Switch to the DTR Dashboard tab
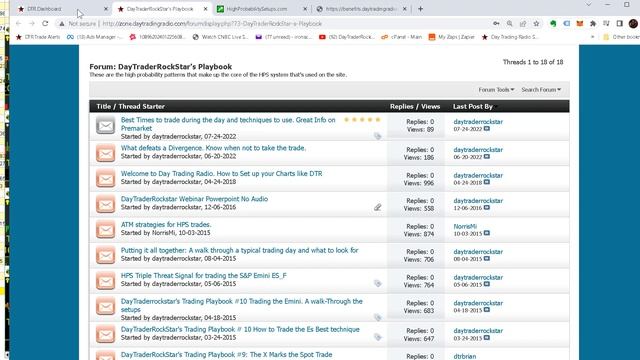This screenshot has width=640, height=360. (x=44, y=9)
